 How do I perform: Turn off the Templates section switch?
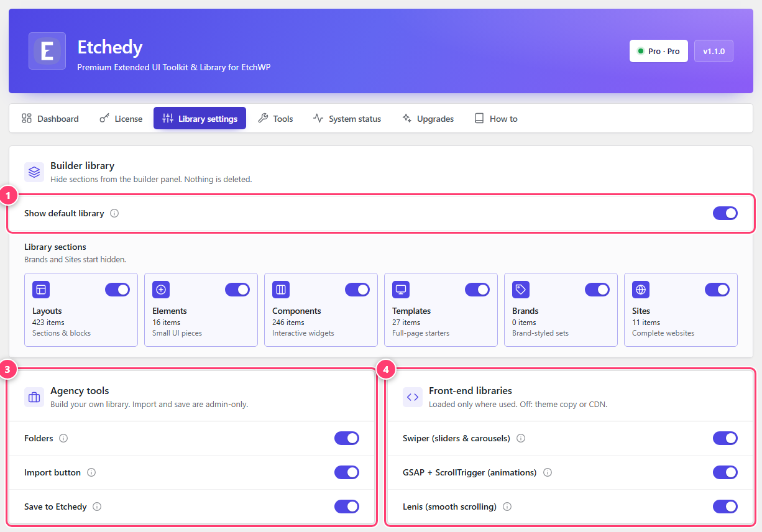(x=477, y=290)
